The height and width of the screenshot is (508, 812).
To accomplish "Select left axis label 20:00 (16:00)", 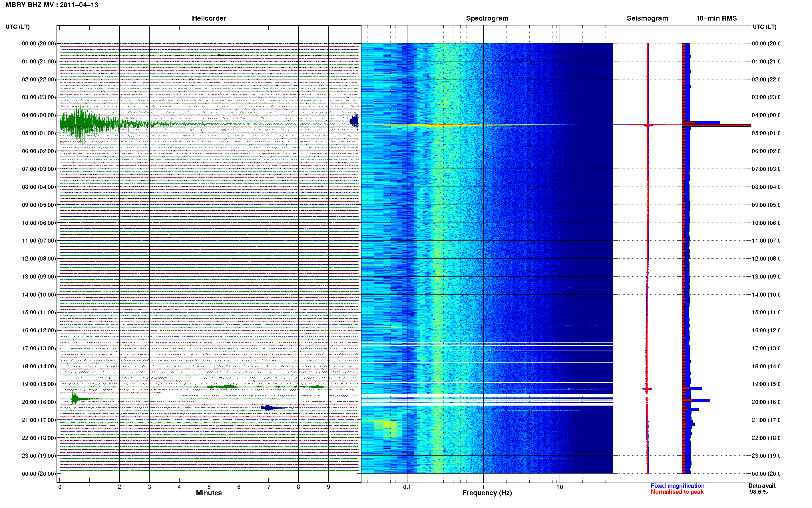I will click(39, 402).
